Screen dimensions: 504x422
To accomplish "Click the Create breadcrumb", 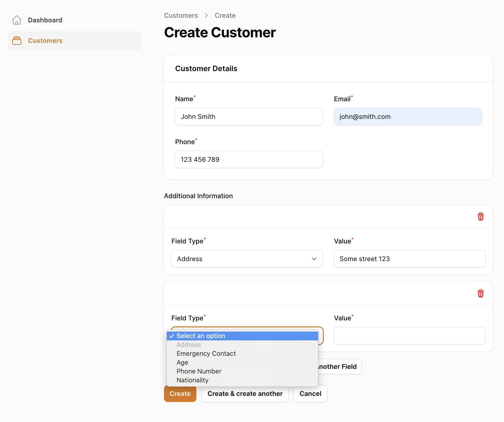I will click(x=225, y=16).
